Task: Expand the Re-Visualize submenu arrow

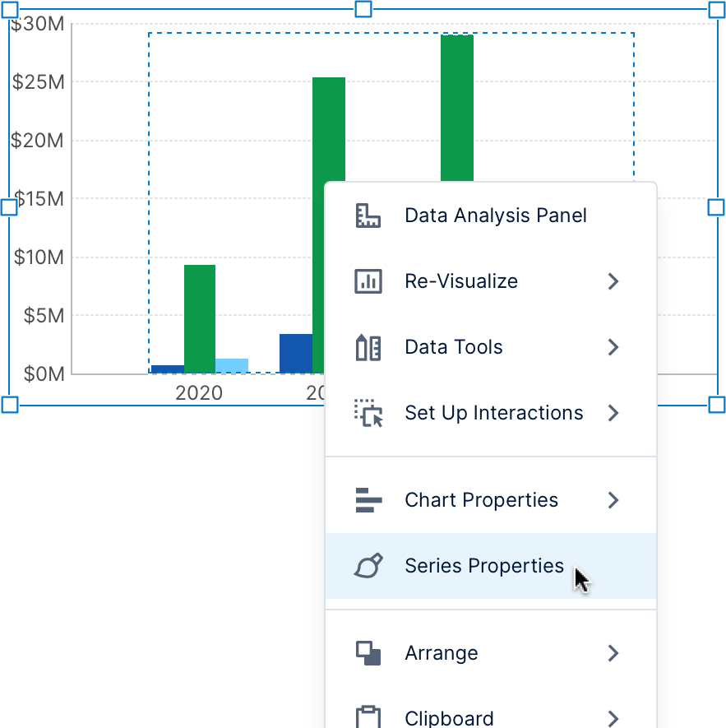Action: (613, 281)
